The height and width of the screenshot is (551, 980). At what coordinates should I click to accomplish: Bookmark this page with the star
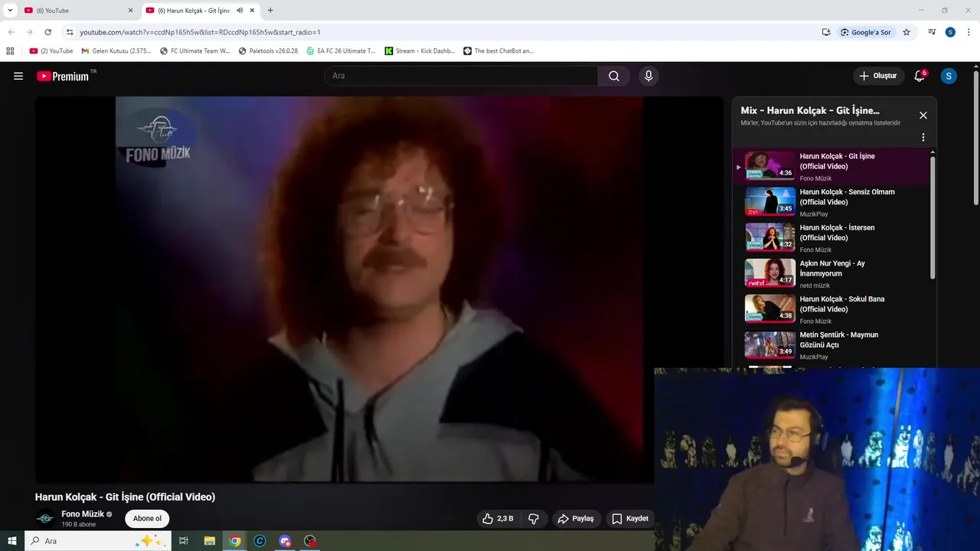click(906, 32)
